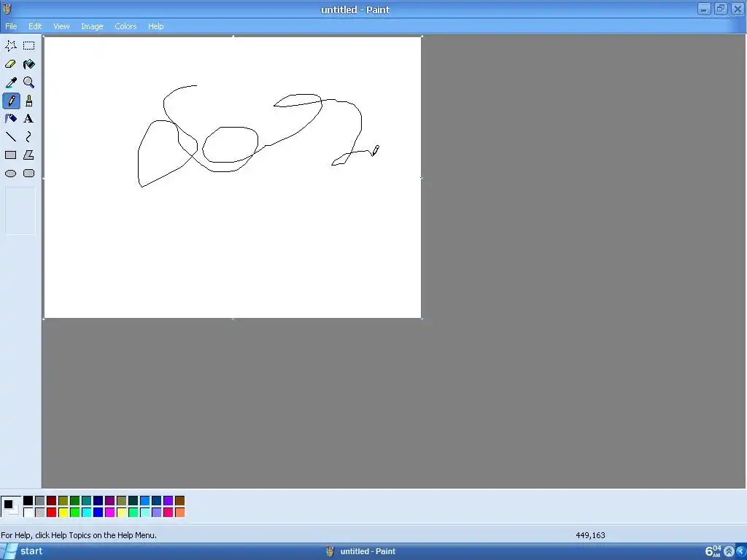Open the Help menu
The width and height of the screenshot is (747, 560).
(155, 26)
